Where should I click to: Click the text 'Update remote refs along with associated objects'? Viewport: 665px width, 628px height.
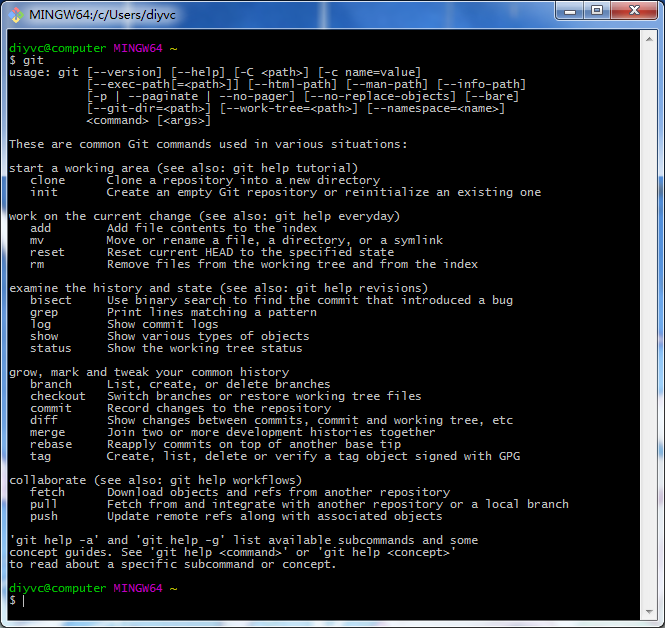pos(274,517)
